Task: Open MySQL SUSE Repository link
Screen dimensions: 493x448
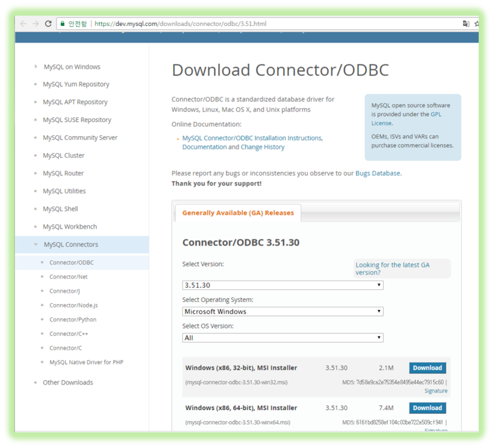Action: pyautogui.click(x=77, y=120)
